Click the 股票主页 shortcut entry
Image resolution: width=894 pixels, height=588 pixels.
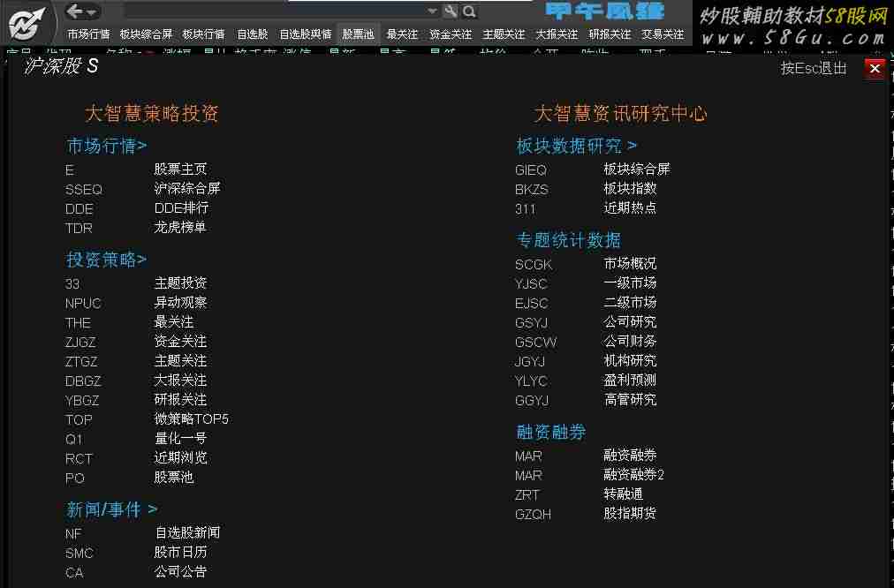pyautogui.click(x=180, y=170)
